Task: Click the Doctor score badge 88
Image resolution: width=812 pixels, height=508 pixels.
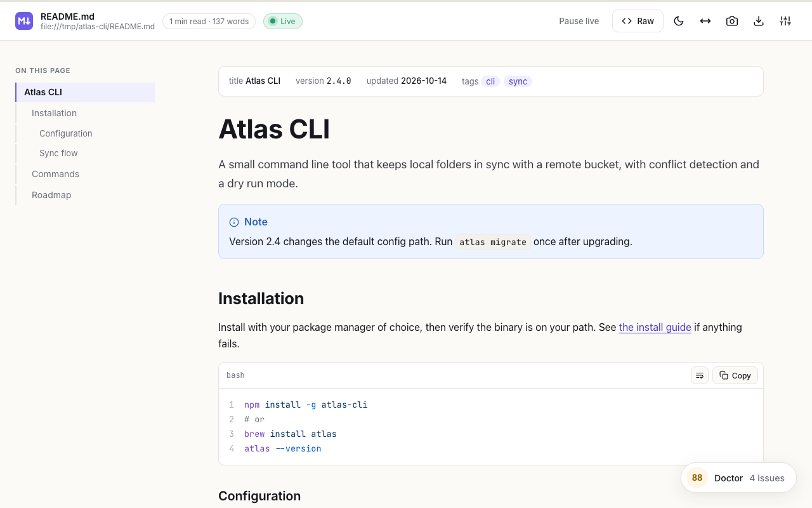Action: 697,478
